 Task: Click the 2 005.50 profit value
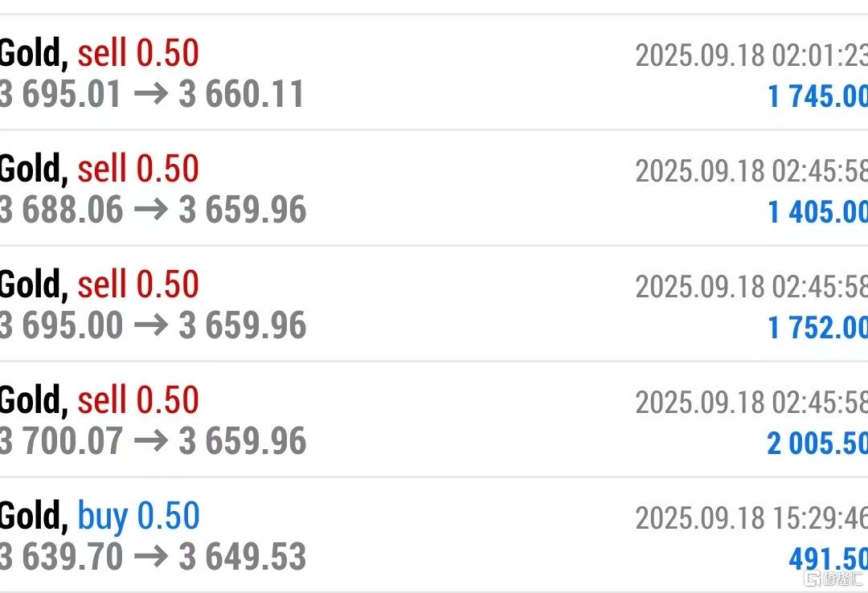tap(817, 443)
